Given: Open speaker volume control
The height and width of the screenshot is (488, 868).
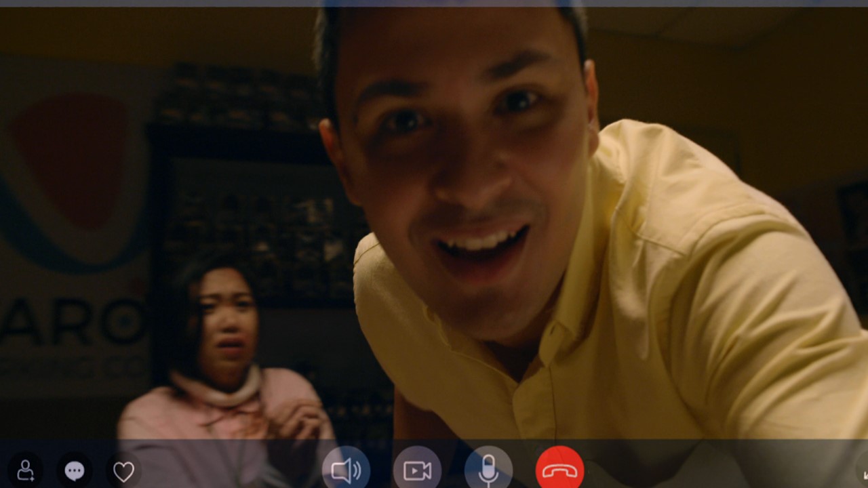Looking at the screenshot, I should point(346,470).
